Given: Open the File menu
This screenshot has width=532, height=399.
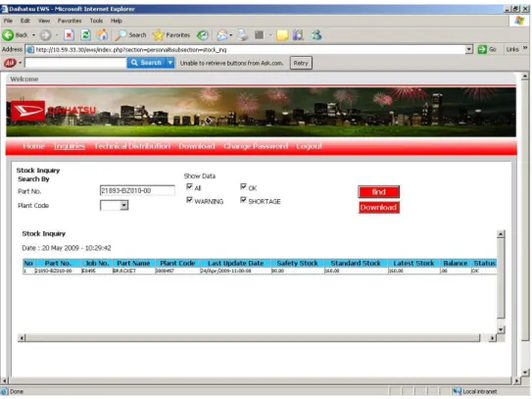Looking at the screenshot, I should (8, 21).
